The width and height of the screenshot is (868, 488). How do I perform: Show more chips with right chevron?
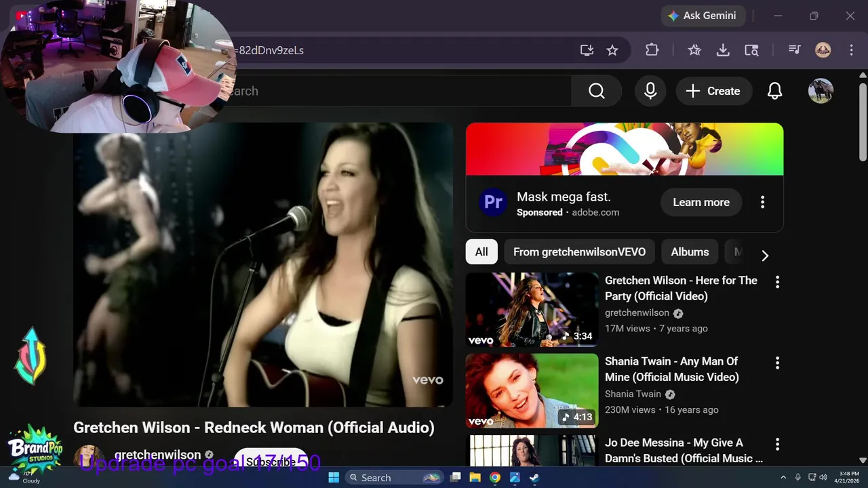click(765, 256)
